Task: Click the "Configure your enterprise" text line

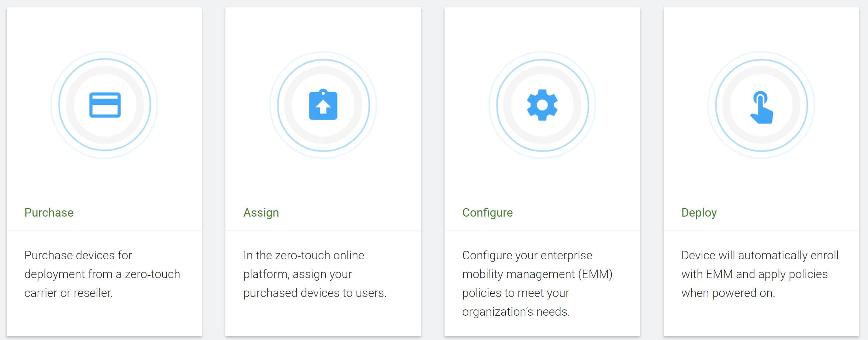Action: tap(527, 255)
